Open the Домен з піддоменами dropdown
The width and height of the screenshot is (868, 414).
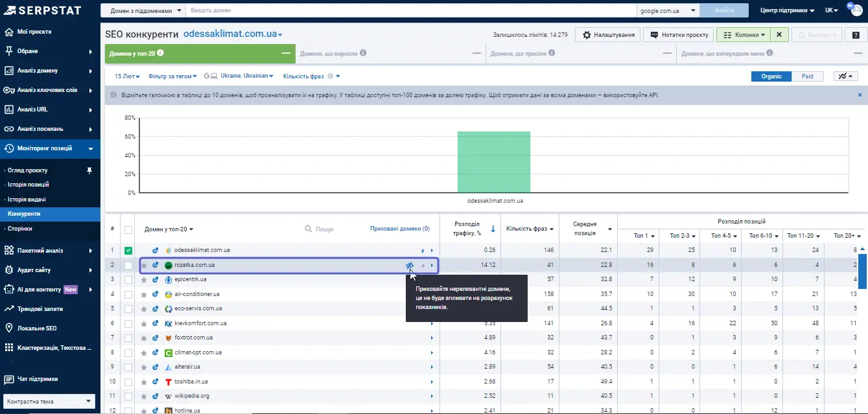point(143,10)
